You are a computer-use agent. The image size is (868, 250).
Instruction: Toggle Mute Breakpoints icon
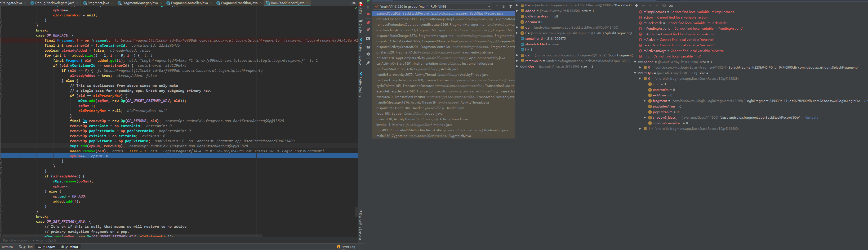[x=368, y=30]
